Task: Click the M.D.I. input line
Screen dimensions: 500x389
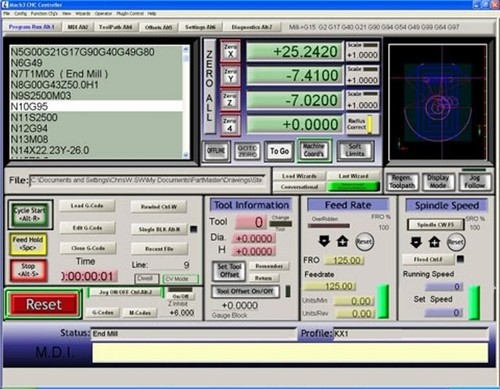Action: coord(290,353)
